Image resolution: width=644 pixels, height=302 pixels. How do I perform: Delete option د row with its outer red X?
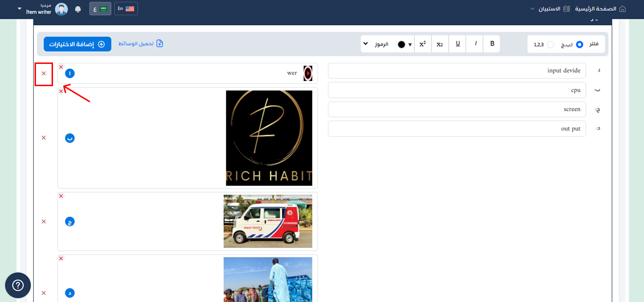[44, 293]
